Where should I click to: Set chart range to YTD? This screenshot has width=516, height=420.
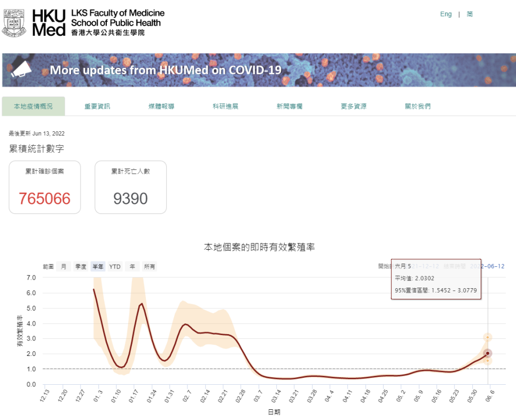tap(115, 266)
